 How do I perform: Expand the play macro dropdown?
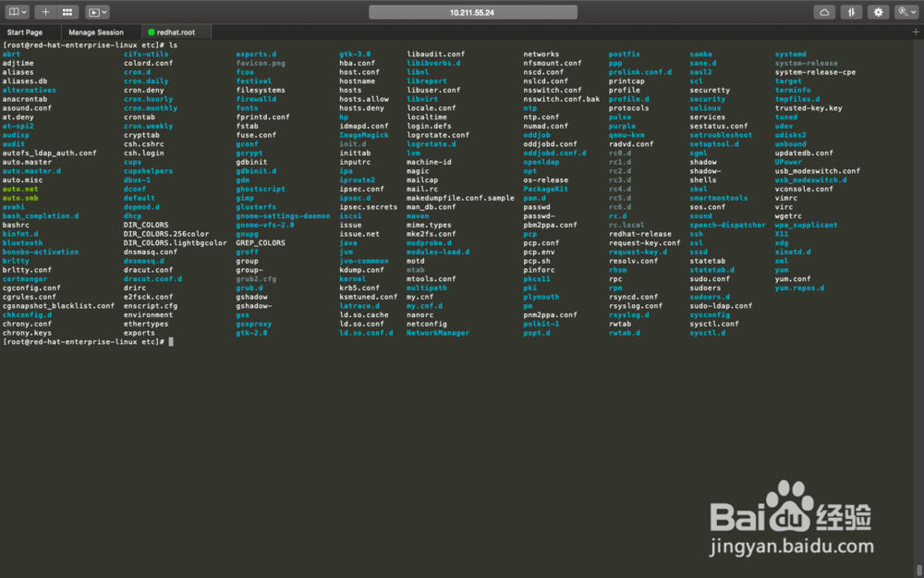pyautogui.click(x=97, y=12)
